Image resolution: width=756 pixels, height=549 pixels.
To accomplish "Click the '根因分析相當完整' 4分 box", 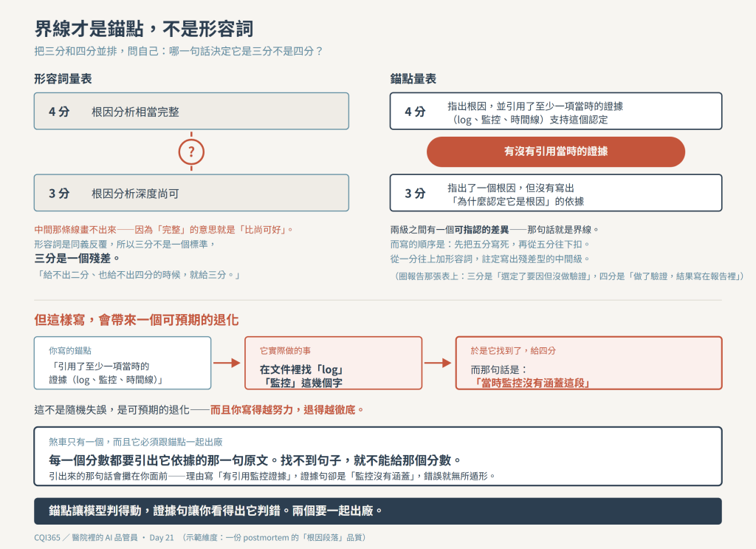I will pos(191,112).
